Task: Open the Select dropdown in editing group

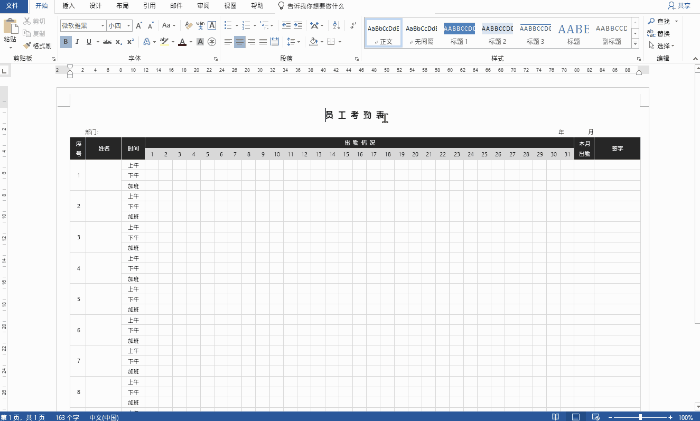Action: [x=661, y=46]
